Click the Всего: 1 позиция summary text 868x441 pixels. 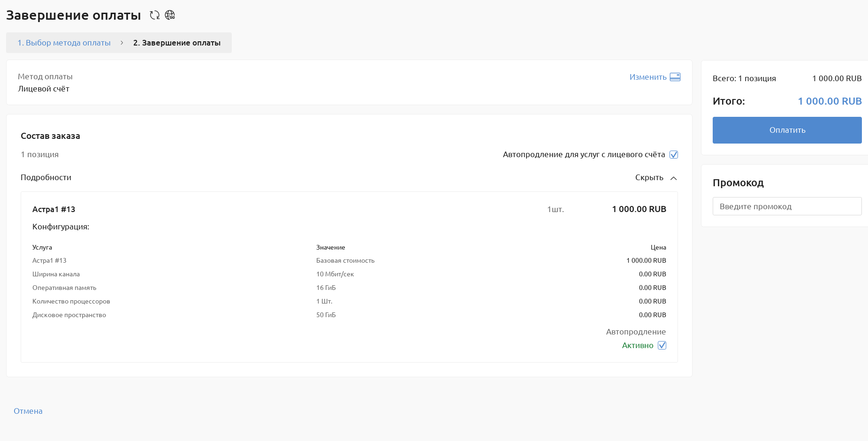[x=744, y=78]
